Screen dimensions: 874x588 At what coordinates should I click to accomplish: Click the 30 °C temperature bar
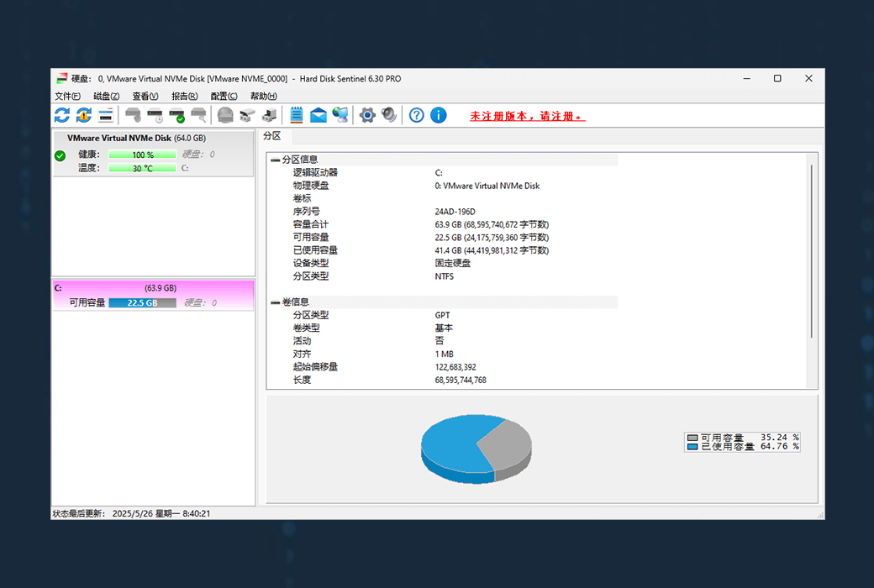(x=143, y=168)
